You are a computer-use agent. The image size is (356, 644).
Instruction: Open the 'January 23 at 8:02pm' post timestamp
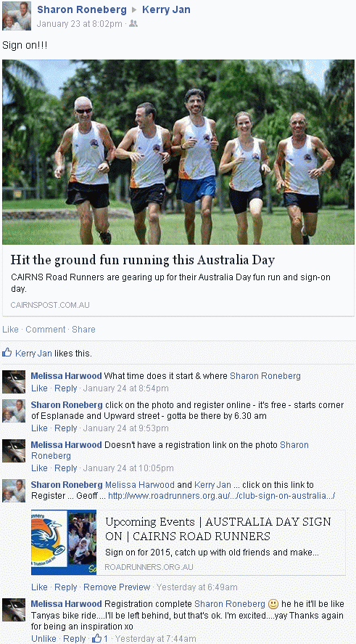80,24
